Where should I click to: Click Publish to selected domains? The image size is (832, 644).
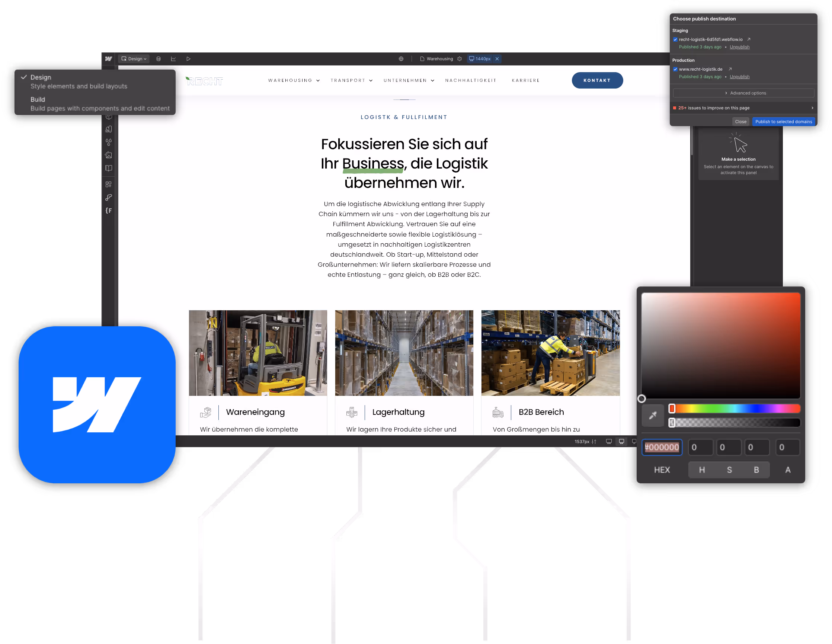(x=783, y=122)
